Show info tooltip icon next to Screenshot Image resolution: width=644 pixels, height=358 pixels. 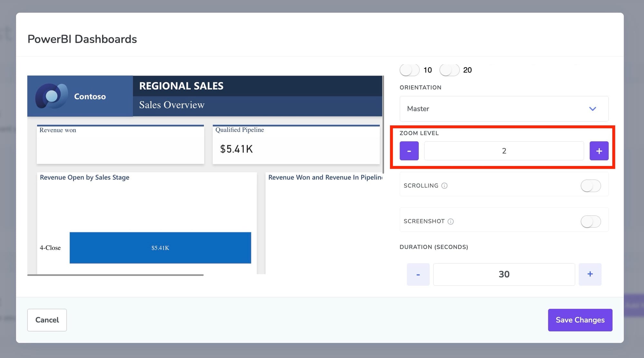pyautogui.click(x=451, y=221)
